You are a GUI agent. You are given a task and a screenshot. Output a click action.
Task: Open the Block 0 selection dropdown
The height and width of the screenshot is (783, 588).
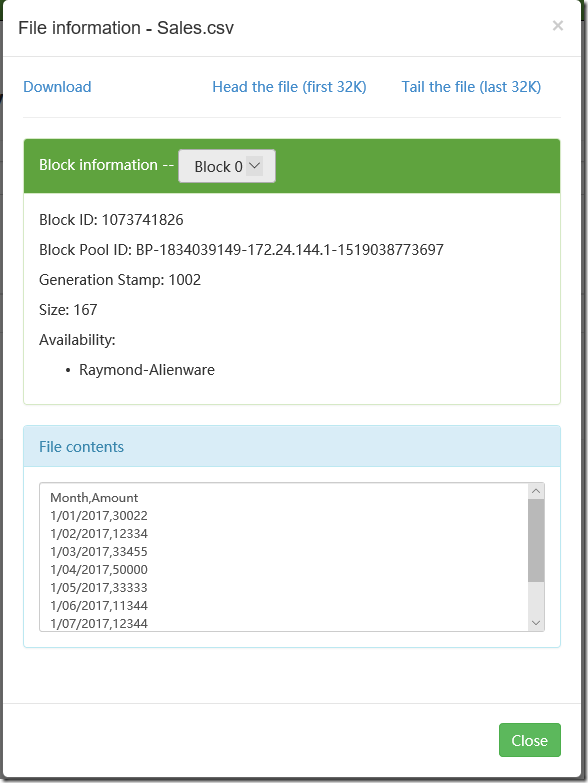pos(227,166)
